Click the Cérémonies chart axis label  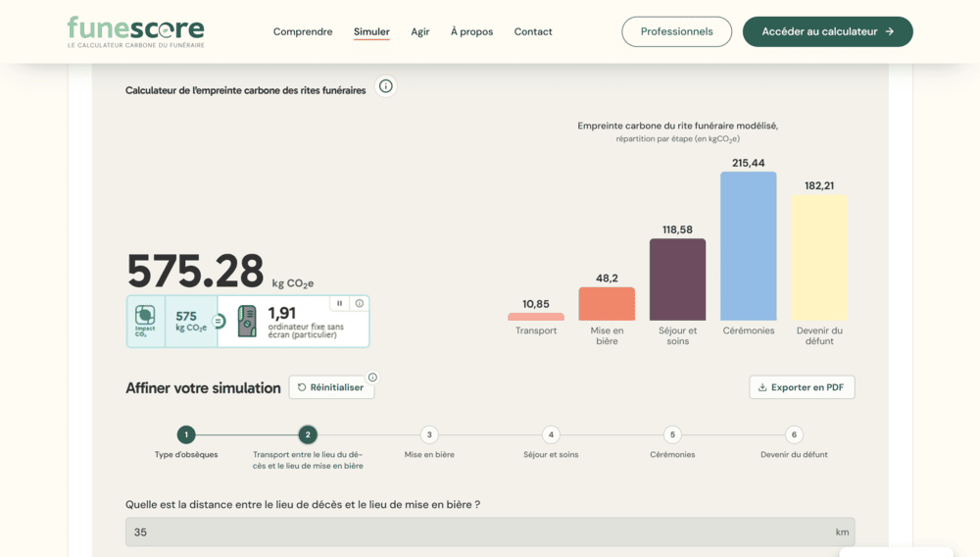click(x=748, y=330)
